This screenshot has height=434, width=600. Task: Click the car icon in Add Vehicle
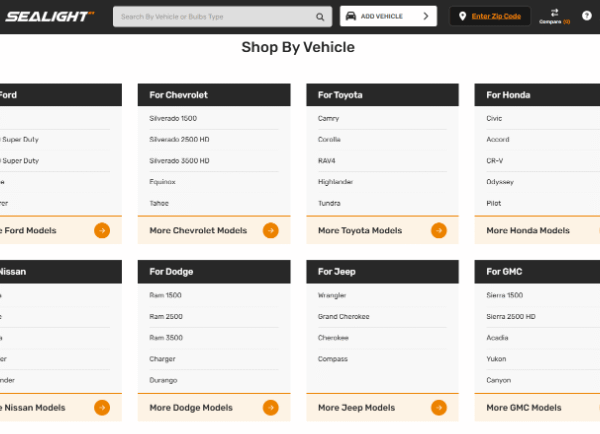pyautogui.click(x=351, y=16)
